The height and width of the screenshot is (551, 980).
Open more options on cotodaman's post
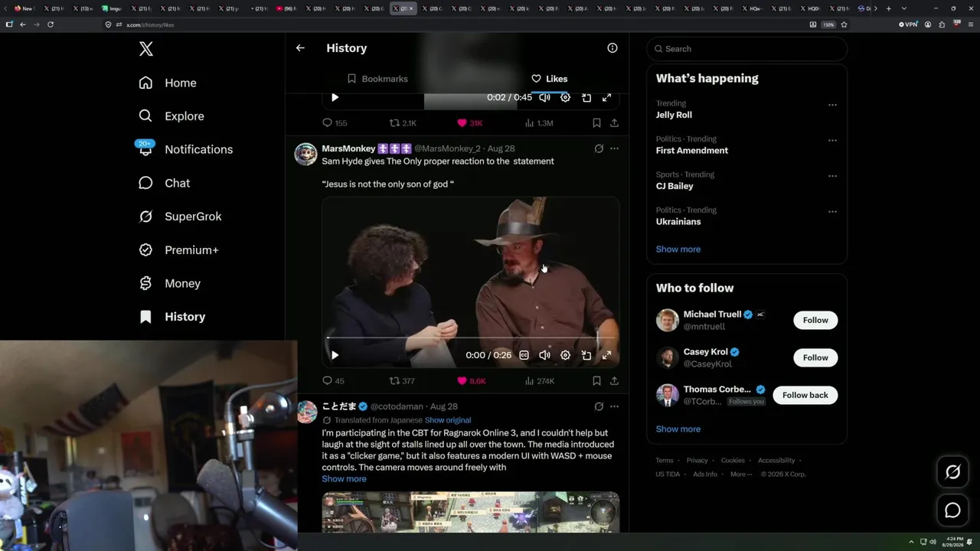[x=614, y=406]
